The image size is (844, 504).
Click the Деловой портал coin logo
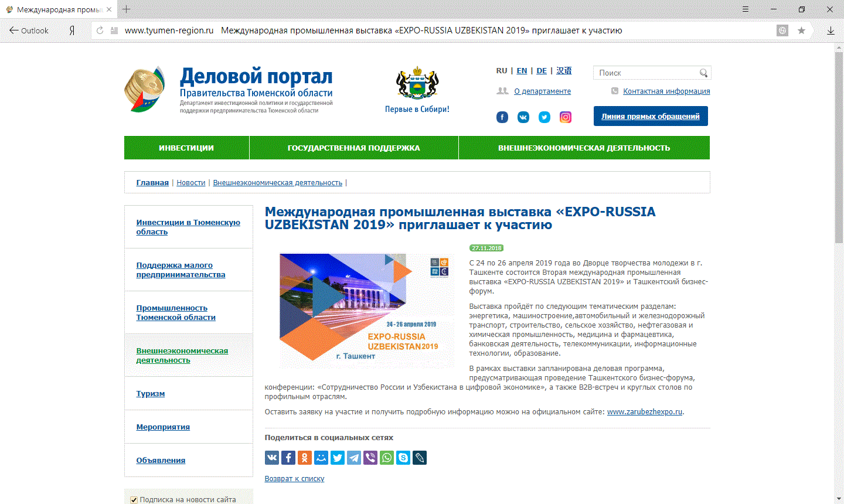click(x=145, y=89)
